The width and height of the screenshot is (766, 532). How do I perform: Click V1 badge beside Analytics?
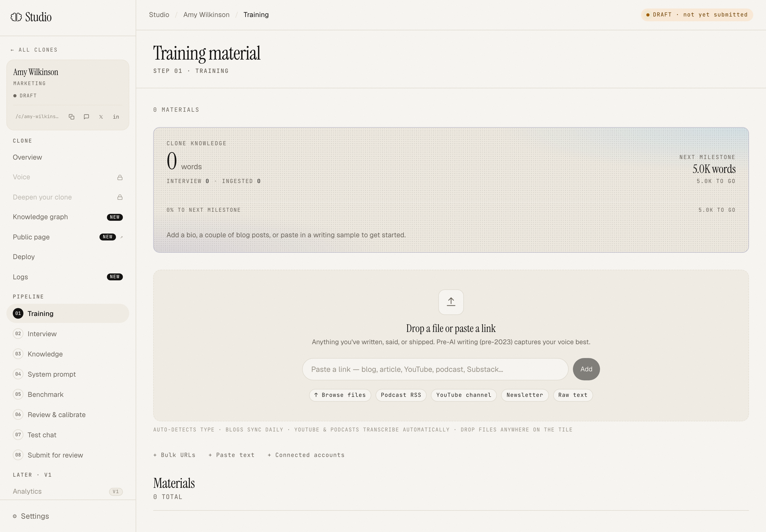[116, 492]
